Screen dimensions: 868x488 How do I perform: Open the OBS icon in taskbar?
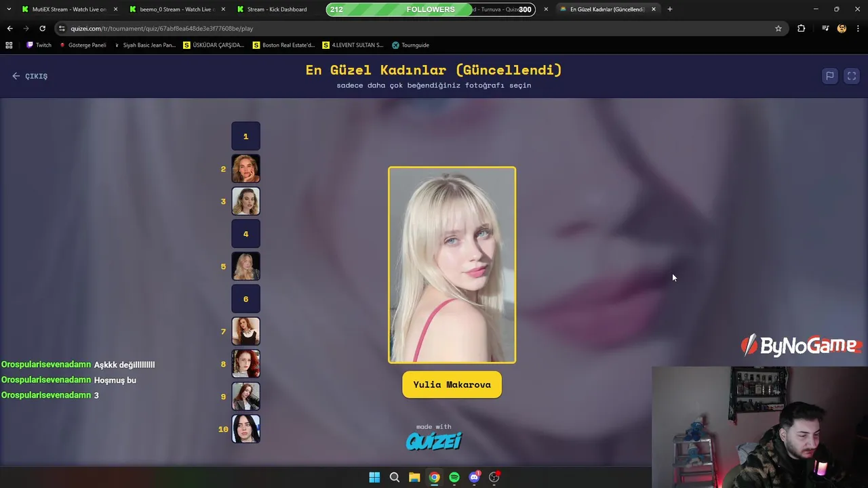pos(494,477)
